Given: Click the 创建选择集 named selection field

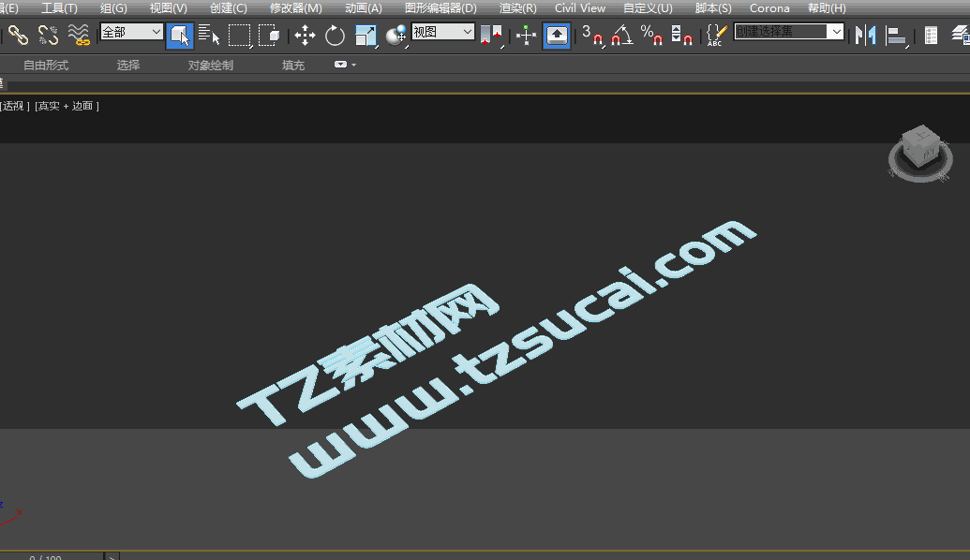Looking at the screenshot, I should coord(781,32).
